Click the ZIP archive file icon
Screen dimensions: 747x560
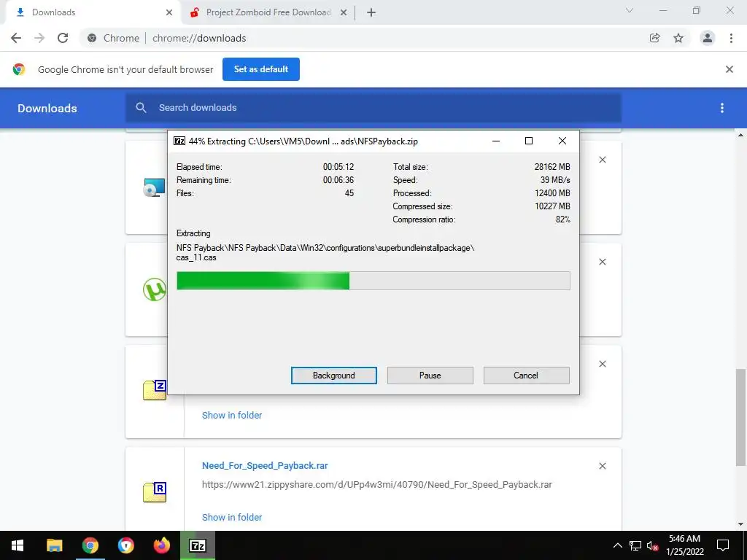click(155, 390)
